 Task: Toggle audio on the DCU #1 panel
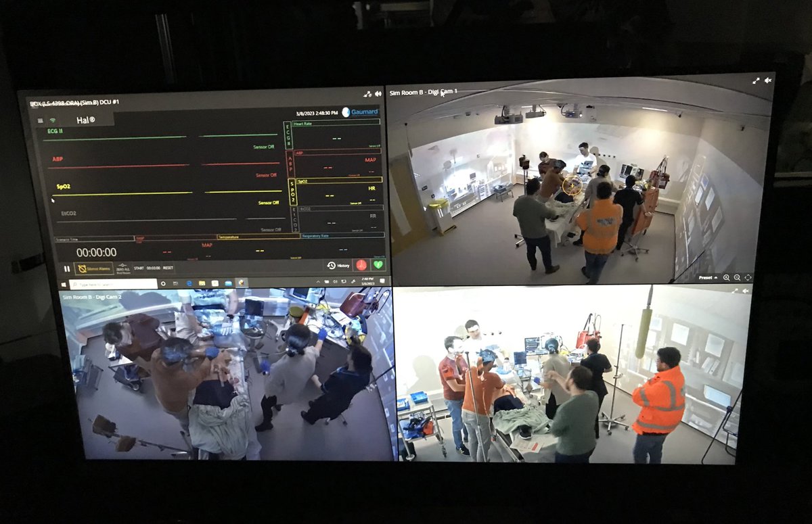378,94
